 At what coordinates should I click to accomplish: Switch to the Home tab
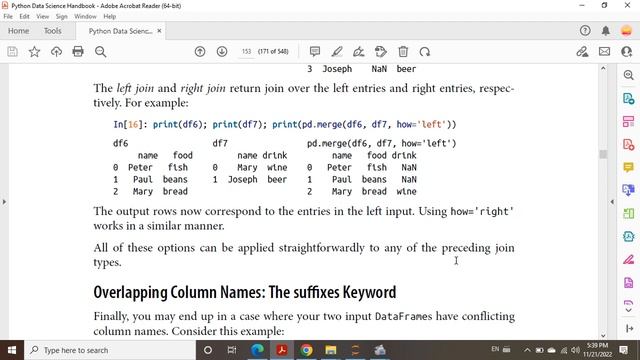(x=18, y=31)
